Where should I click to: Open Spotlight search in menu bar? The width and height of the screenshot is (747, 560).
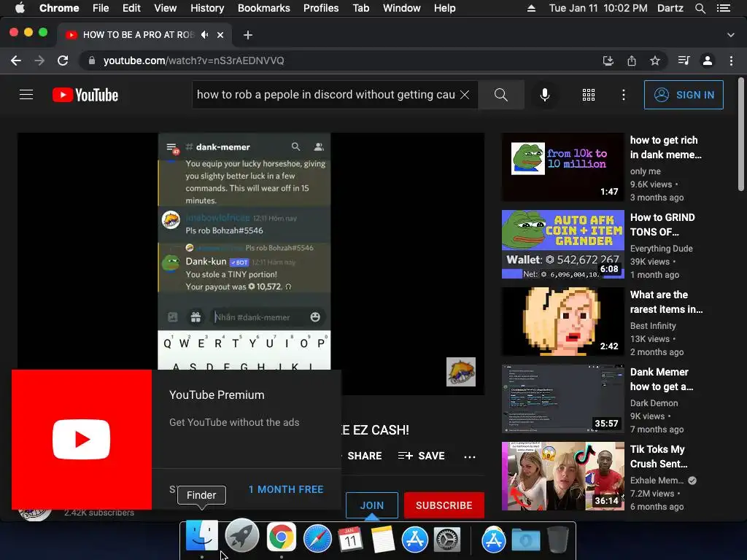click(700, 8)
